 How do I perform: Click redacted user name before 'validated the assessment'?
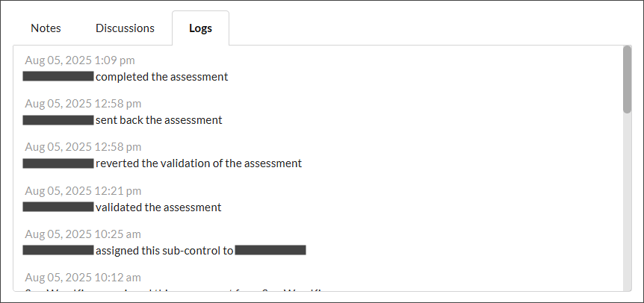click(58, 207)
